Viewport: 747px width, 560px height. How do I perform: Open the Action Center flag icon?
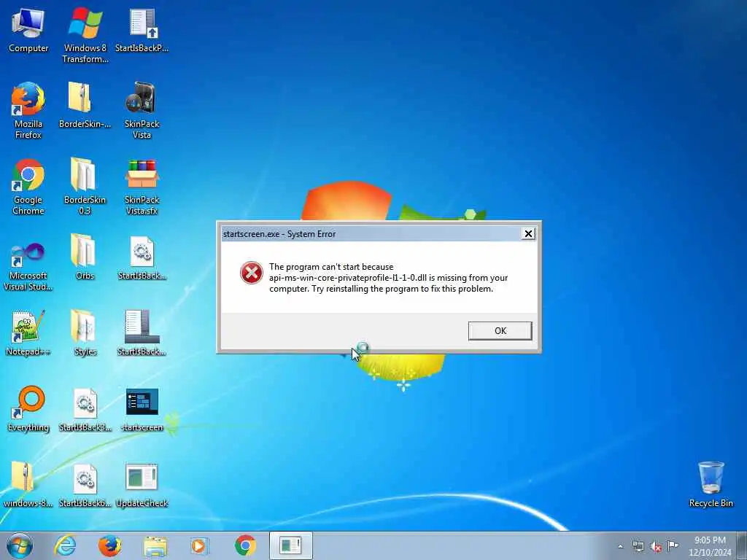(x=673, y=545)
